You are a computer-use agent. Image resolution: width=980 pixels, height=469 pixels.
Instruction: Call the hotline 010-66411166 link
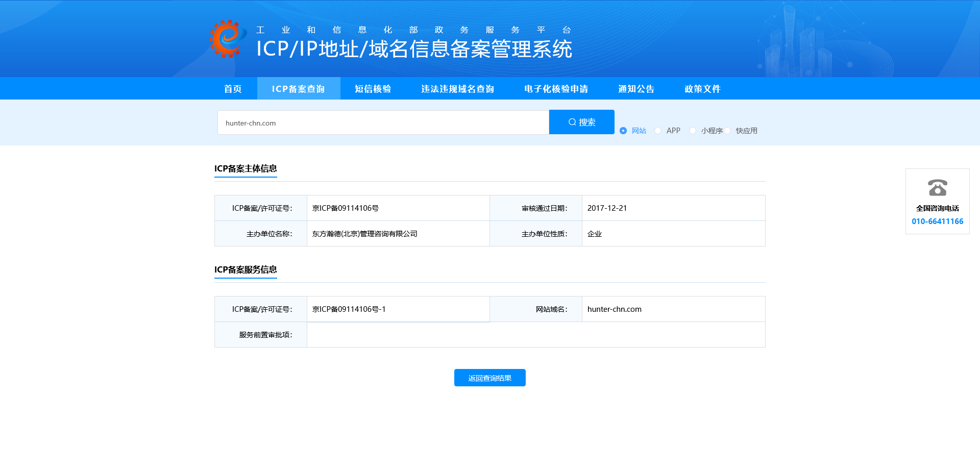[937, 221]
